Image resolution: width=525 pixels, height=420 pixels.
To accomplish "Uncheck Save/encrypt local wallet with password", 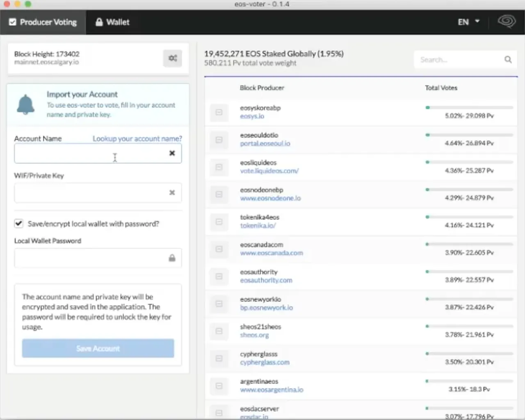I will pos(18,223).
